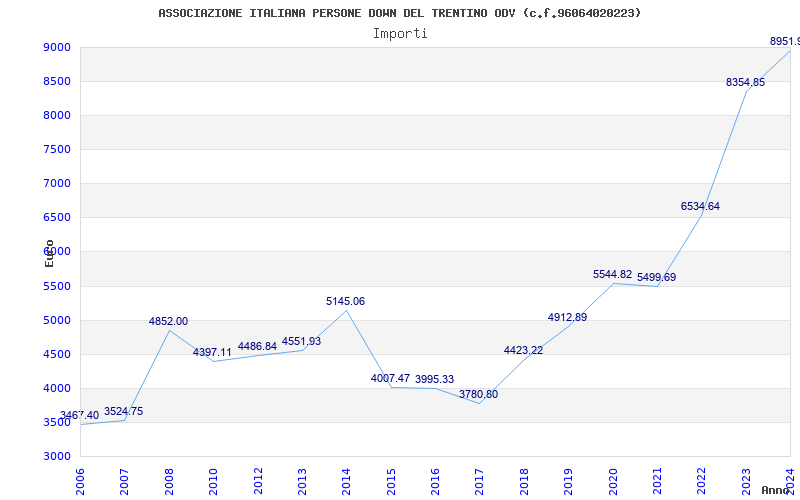Select the x-axis year 2008
The image size is (800, 500).
tap(169, 482)
